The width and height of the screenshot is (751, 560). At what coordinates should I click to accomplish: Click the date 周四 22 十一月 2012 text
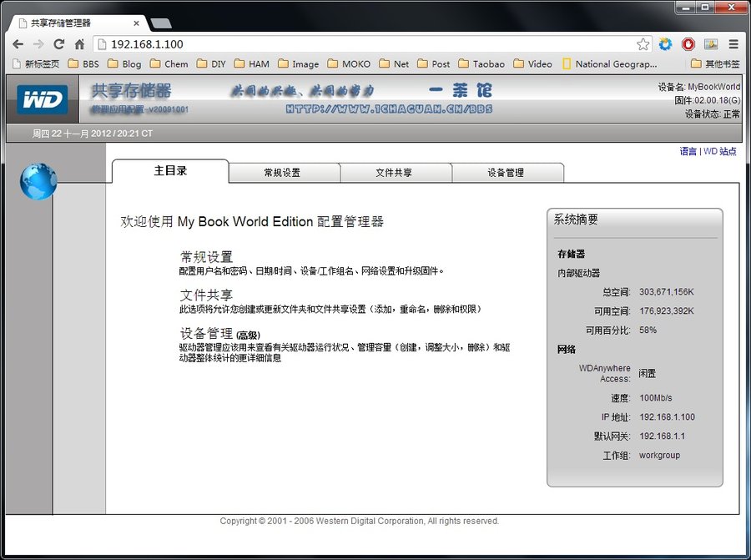[72, 134]
